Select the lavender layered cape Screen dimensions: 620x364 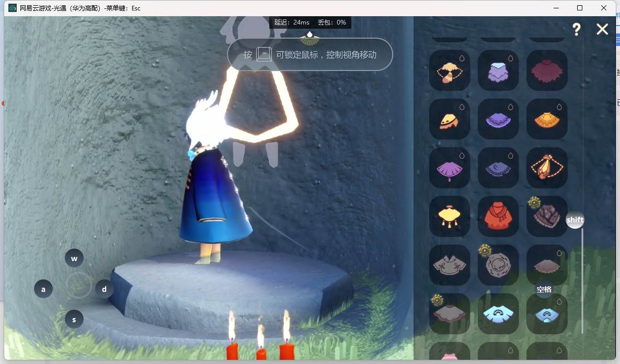498,71
